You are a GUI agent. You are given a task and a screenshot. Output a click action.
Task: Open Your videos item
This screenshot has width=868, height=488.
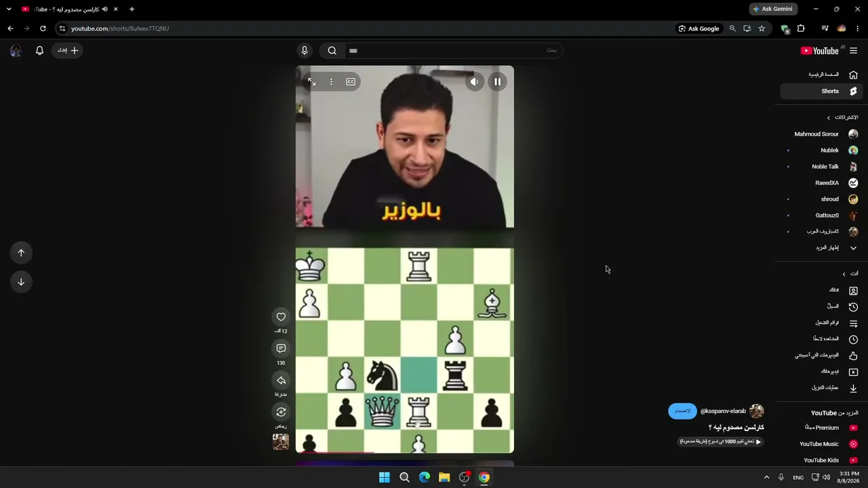(x=821, y=371)
